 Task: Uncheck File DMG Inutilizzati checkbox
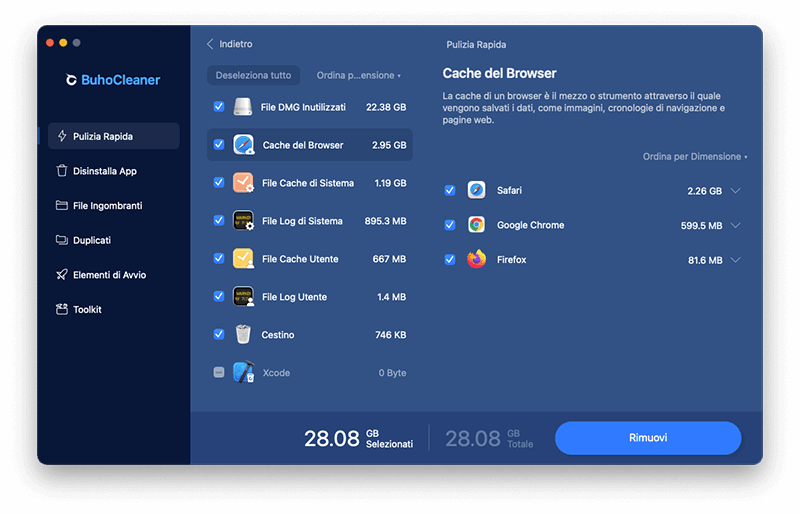(219, 106)
